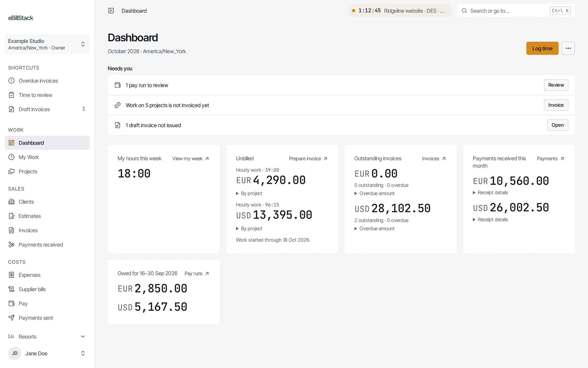Viewport: 588px width, 368px height.
Task: Expand By project under EUR 4,290.00
Action: click(249, 193)
